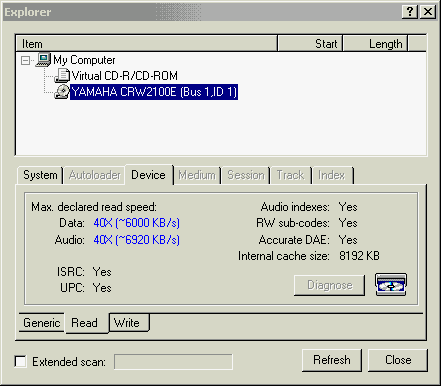The width and height of the screenshot is (441, 386).
Task: Select the Device tab
Action: [x=149, y=175]
